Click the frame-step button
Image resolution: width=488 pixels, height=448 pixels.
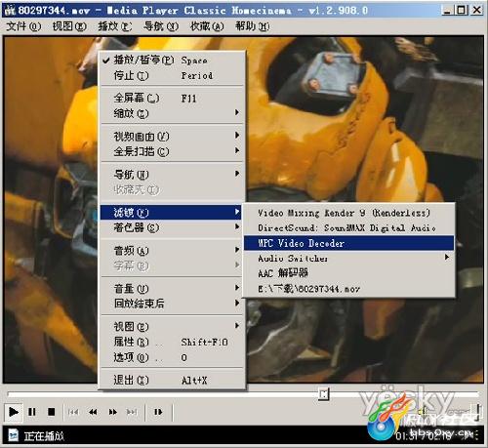click(x=158, y=412)
